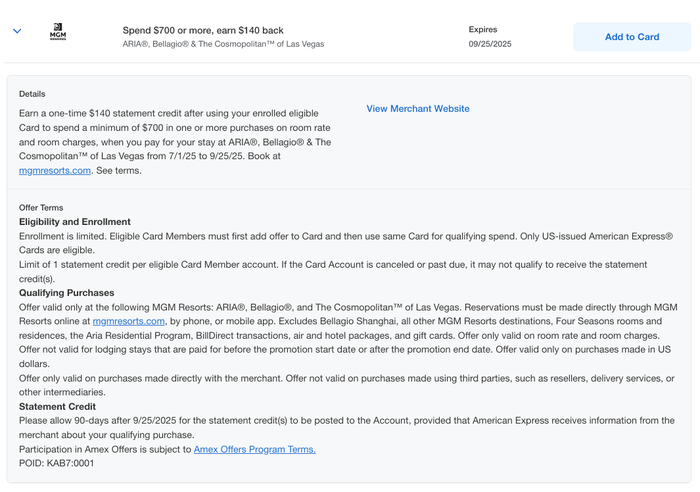Click the 90-days statement credit paragraph
This screenshot has height=492, width=700.
pyautogui.click(x=346, y=428)
